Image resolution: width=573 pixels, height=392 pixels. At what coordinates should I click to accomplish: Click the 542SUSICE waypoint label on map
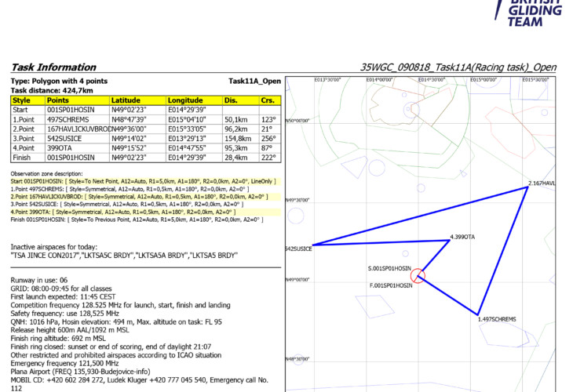[x=299, y=249]
